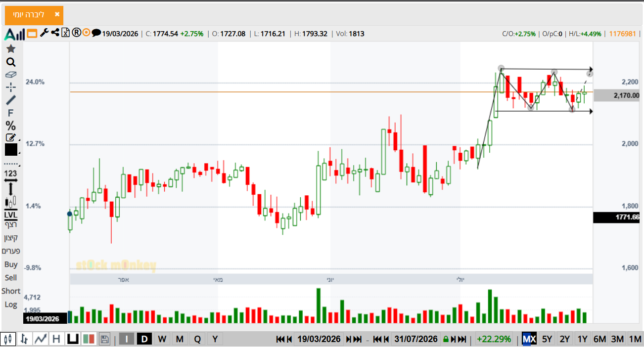Select the 5Y time range

click(x=547, y=339)
